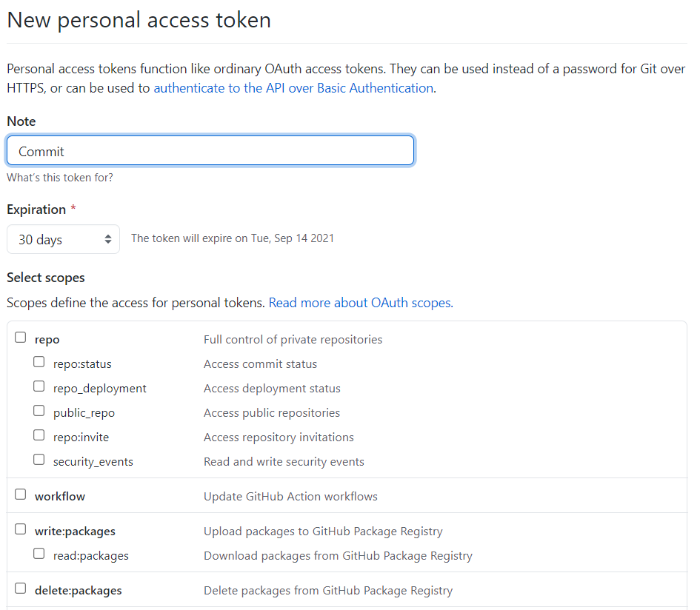The width and height of the screenshot is (700, 610).
Task: Click the write:packages label text
Action: pyautogui.click(x=75, y=532)
